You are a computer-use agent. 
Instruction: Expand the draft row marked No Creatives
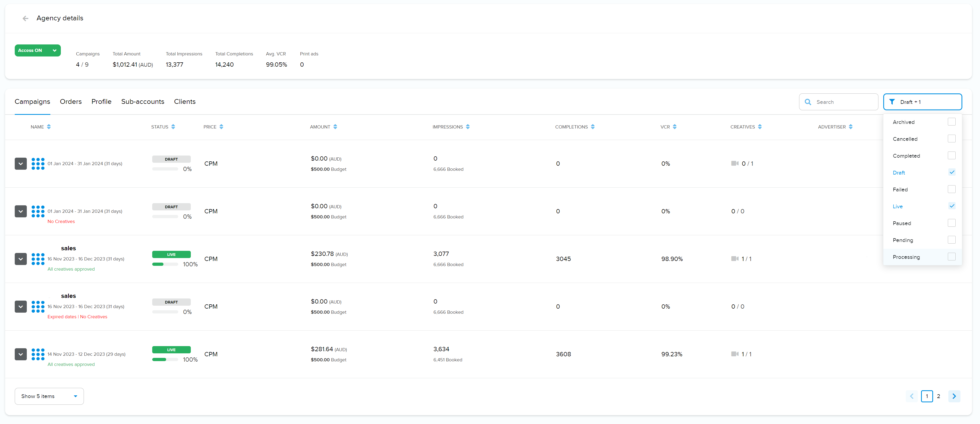point(21,211)
